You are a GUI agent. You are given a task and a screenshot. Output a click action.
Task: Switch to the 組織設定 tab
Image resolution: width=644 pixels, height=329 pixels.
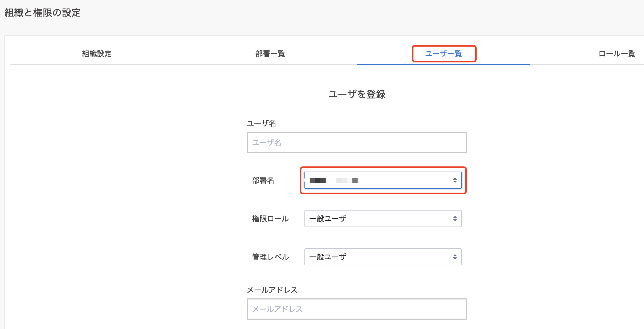click(97, 54)
